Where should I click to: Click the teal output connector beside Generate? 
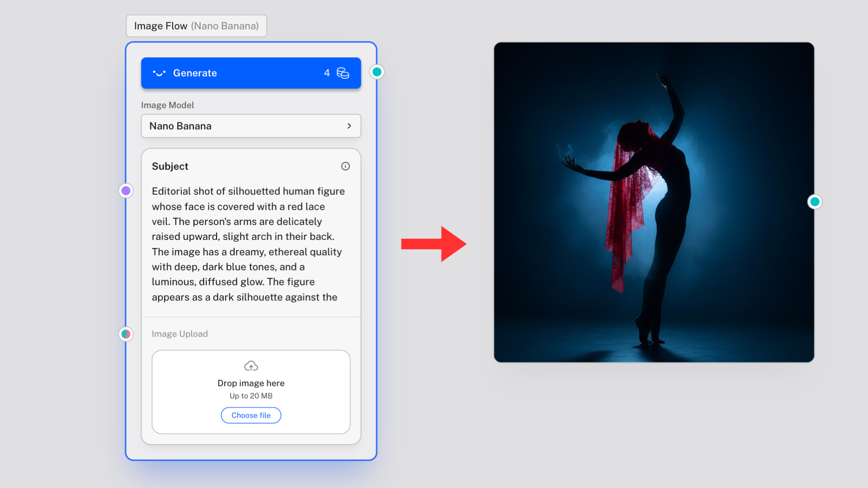[377, 72]
